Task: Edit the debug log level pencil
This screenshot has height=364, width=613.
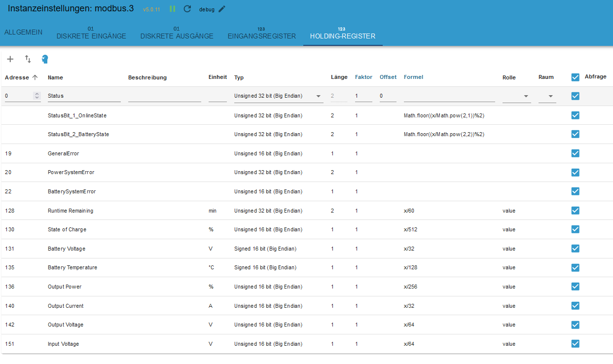Action: pyautogui.click(x=222, y=9)
